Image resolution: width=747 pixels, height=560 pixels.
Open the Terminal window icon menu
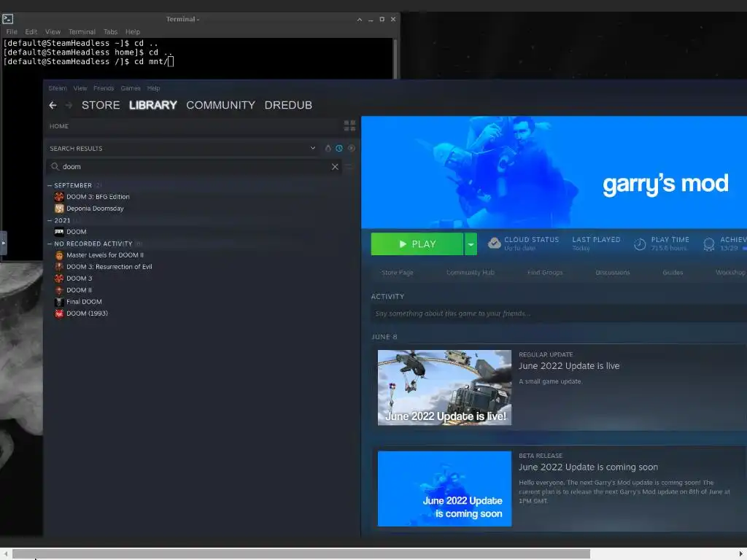pyautogui.click(x=7, y=19)
